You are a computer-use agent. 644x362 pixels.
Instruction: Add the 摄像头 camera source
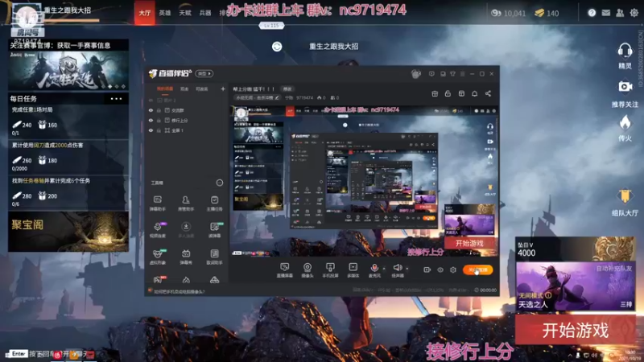(x=308, y=270)
